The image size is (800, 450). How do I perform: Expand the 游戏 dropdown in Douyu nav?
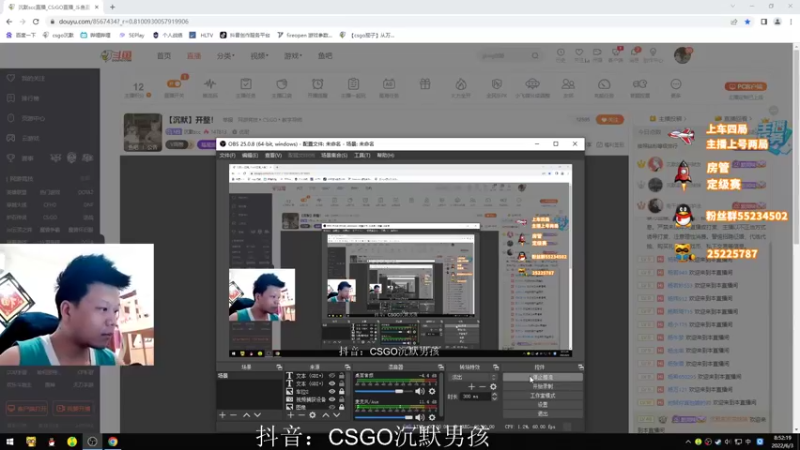tap(293, 56)
